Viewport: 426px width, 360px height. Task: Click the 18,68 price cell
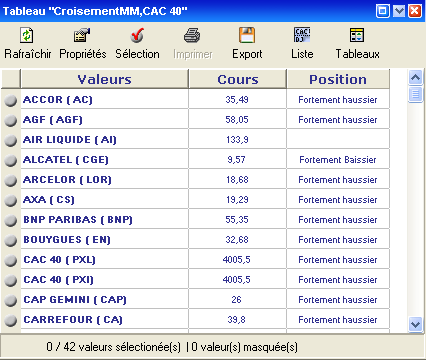[x=237, y=180]
